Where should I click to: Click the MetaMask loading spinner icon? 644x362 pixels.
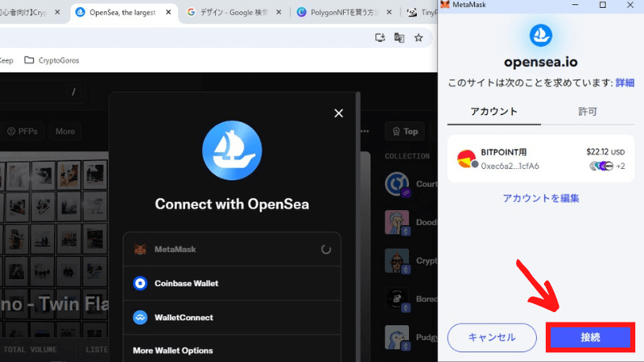(x=326, y=249)
